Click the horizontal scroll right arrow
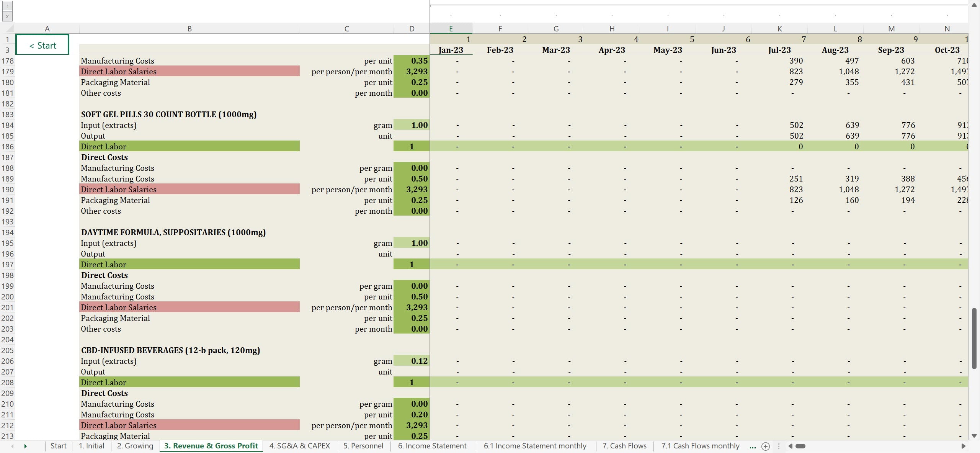The height and width of the screenshot is (453, 980). tap(963, 446)
